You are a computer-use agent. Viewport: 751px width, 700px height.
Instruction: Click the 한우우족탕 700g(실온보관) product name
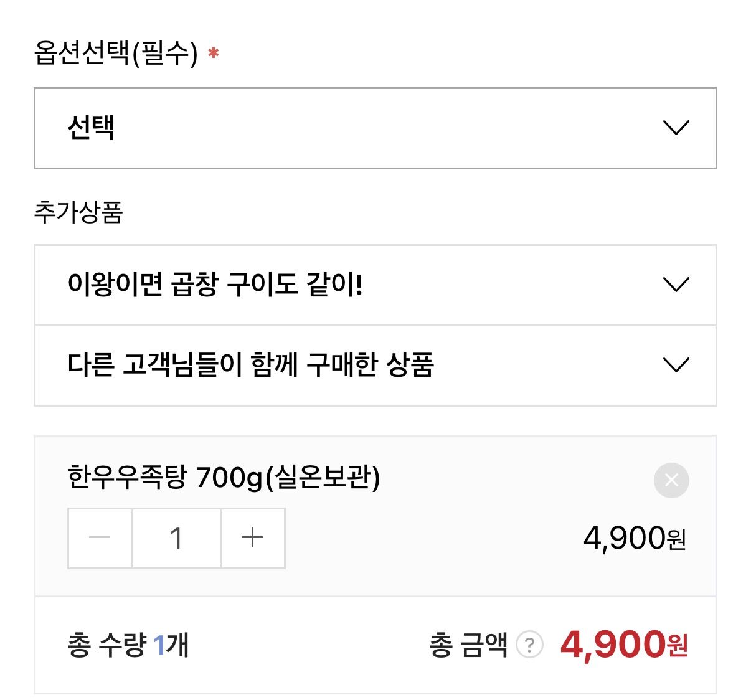(x=224, y=478)
